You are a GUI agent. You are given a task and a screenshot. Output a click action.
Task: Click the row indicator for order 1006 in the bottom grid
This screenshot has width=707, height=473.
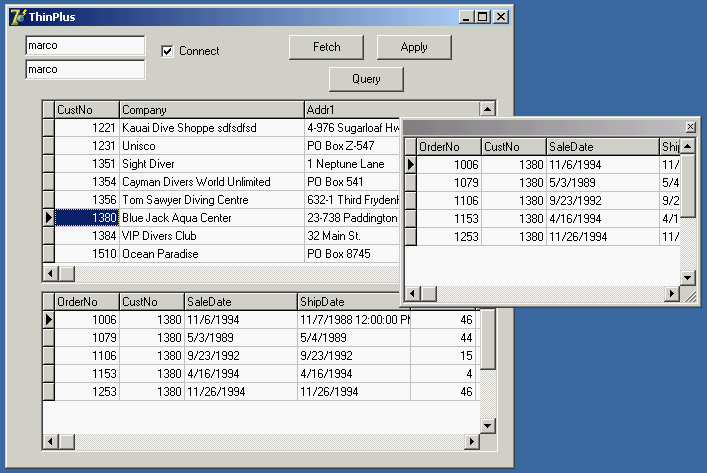48,319
